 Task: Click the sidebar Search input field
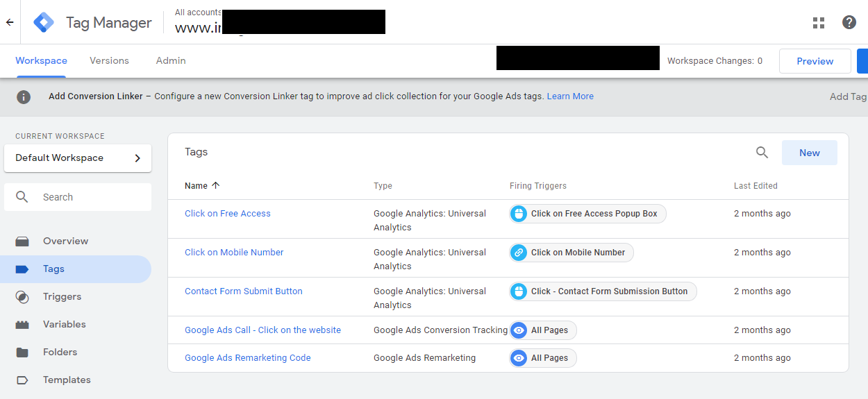click(90, 197)
